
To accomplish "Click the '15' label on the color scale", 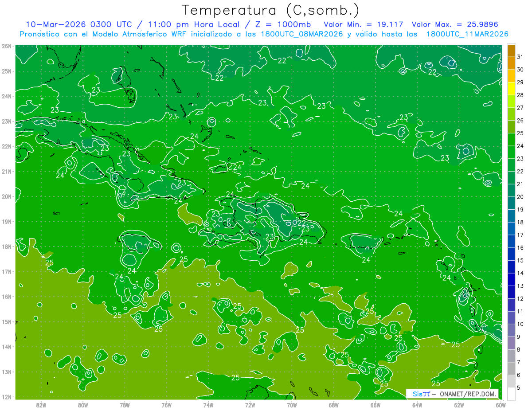I will [x=520, y=260].
